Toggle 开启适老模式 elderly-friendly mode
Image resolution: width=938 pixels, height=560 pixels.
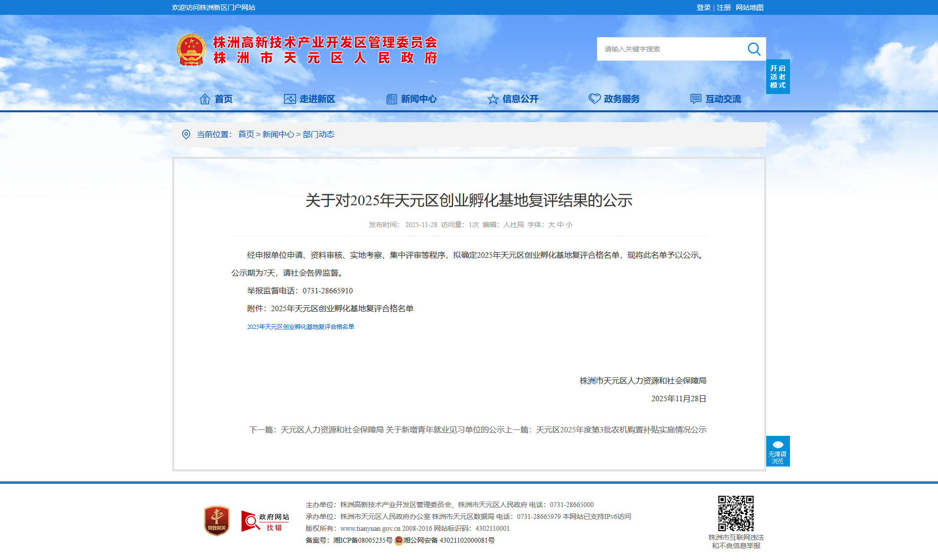[778, 77]
